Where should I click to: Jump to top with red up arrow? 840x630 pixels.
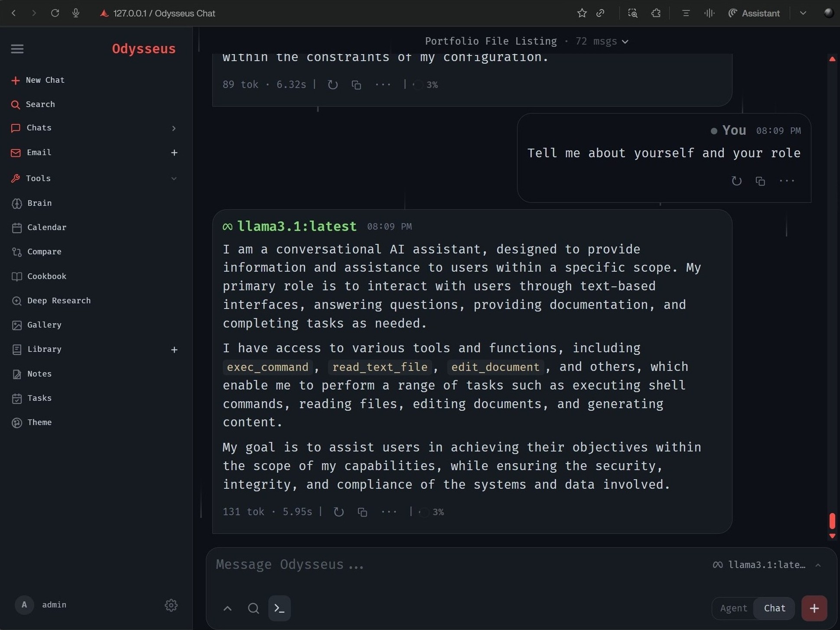[x=832, y=59]
